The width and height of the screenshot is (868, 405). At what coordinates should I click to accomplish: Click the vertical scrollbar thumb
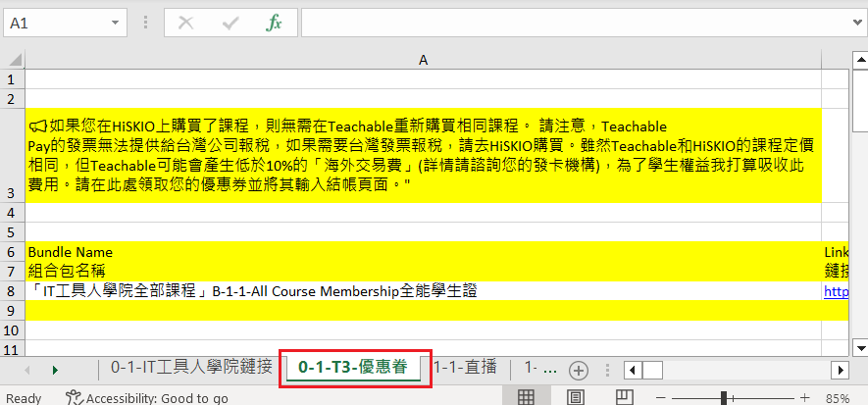tap(861, 100)
